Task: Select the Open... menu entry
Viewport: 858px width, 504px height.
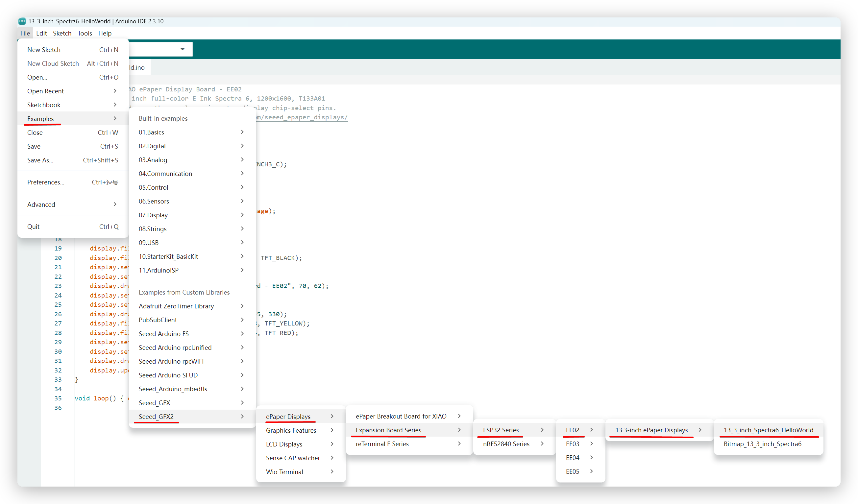Action: point(73,77)
